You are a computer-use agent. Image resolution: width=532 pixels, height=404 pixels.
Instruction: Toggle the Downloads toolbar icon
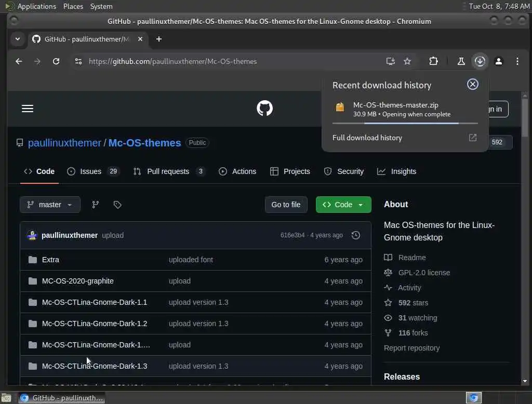tap(480, 61)
